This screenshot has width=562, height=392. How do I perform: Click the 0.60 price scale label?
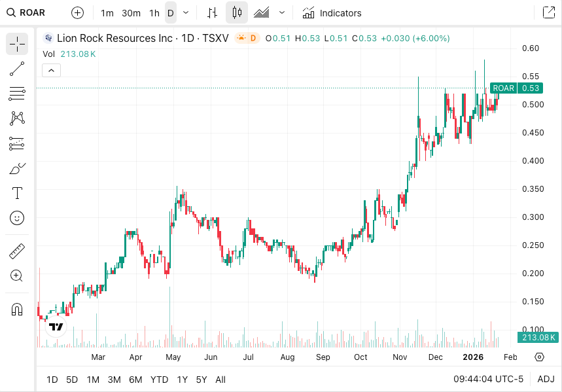(531, 48)
